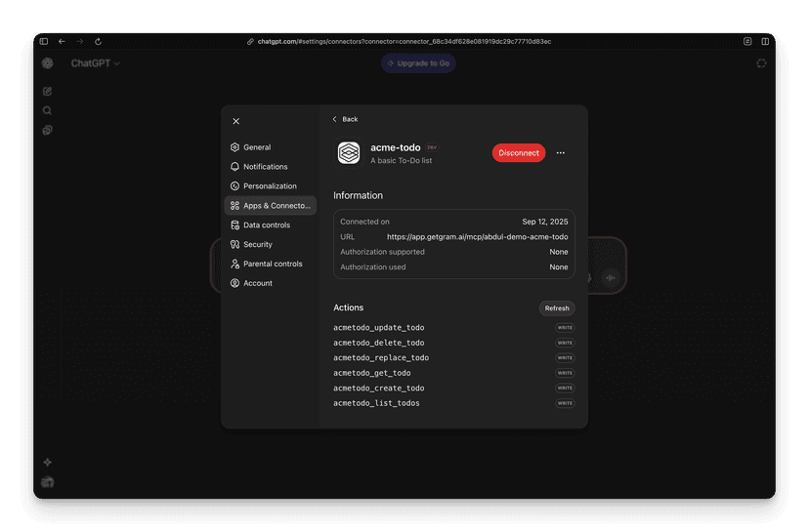The width and height of the screenshot is (809, 532).
Task: Open library icon in left rail
Action: [x=48, y=131]
